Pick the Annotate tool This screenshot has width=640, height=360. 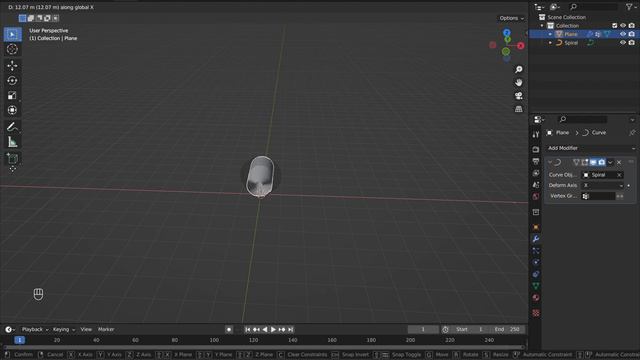click(12, 127)
